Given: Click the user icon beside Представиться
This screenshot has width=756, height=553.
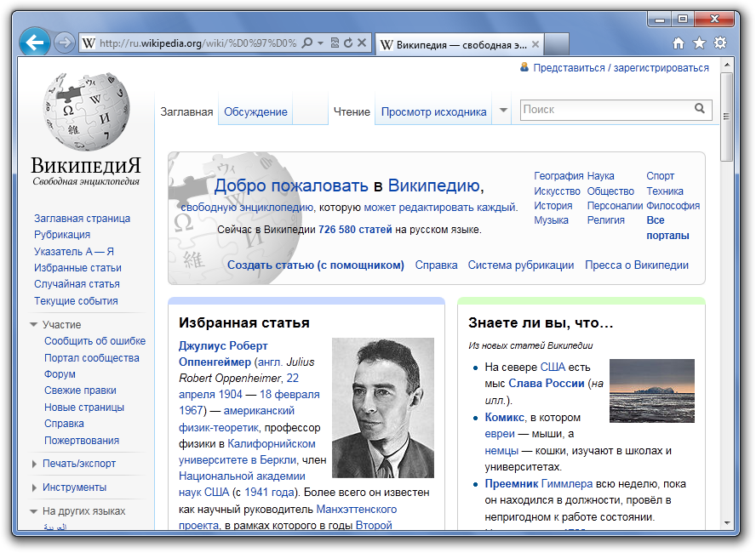Looking at the screenshot, I should point(524,67).
